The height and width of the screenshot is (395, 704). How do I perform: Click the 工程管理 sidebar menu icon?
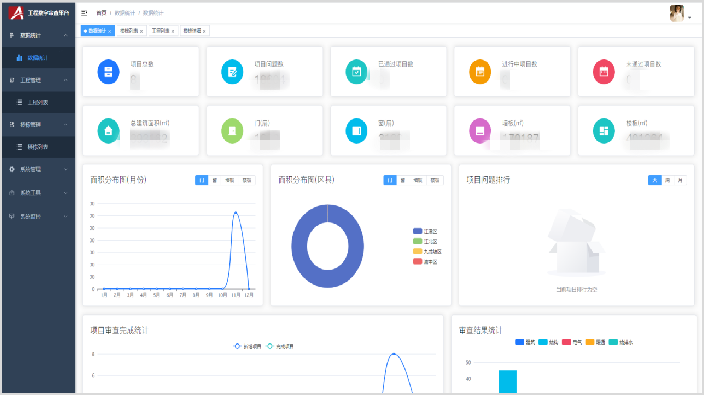coord(12,80)
